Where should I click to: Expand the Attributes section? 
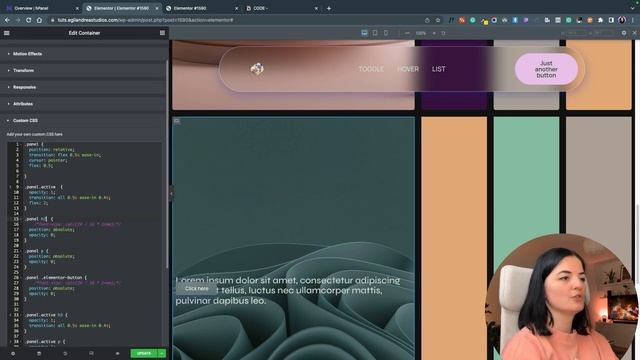84,104
